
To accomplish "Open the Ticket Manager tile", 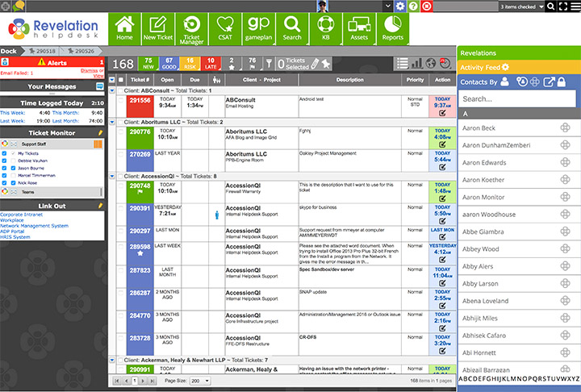I will tap(191, 29).
